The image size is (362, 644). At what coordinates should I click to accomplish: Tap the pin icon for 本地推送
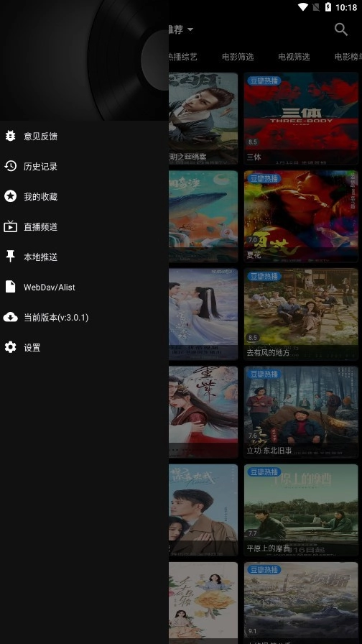[10, 257]
